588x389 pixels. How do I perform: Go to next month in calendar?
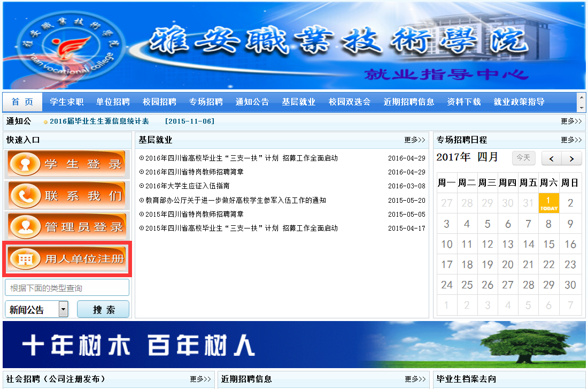tap(571, 158)
